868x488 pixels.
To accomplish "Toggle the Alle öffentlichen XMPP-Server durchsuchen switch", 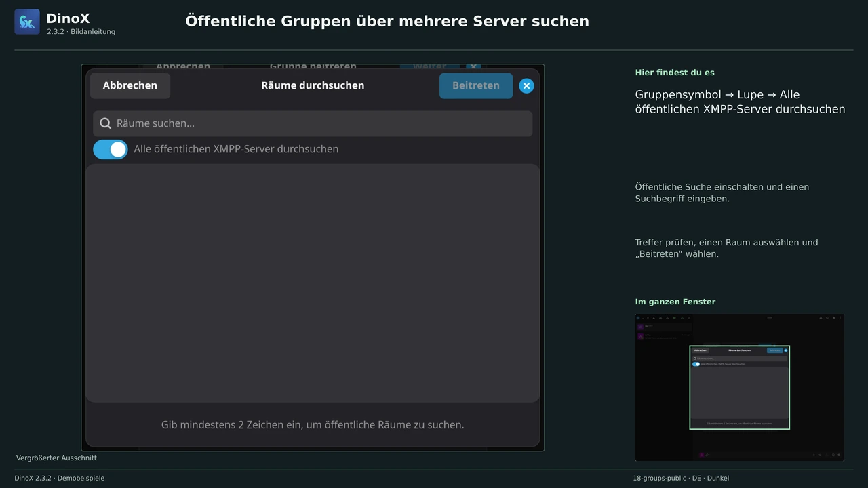I will (x=111, y=149).
